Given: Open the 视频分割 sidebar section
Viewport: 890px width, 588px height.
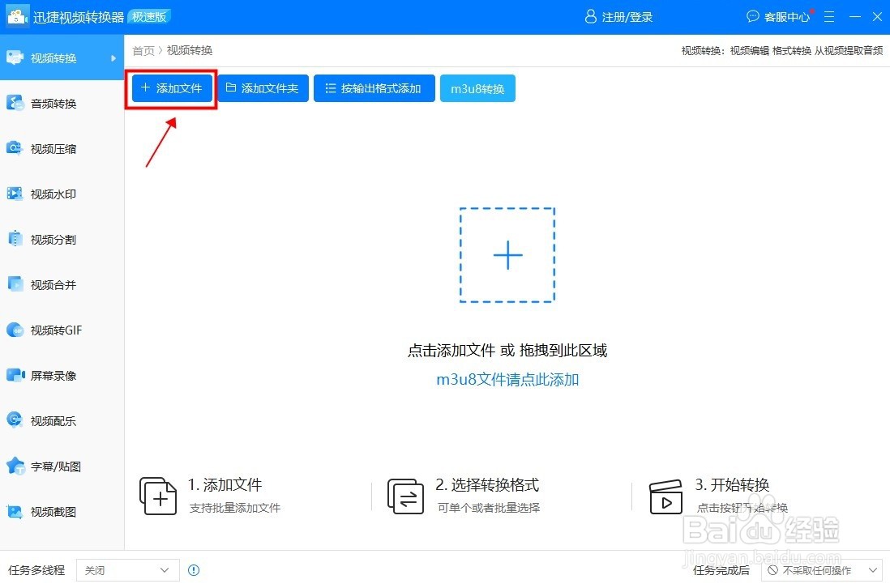Looking at the screenshot, I should [x=62, y=239].
